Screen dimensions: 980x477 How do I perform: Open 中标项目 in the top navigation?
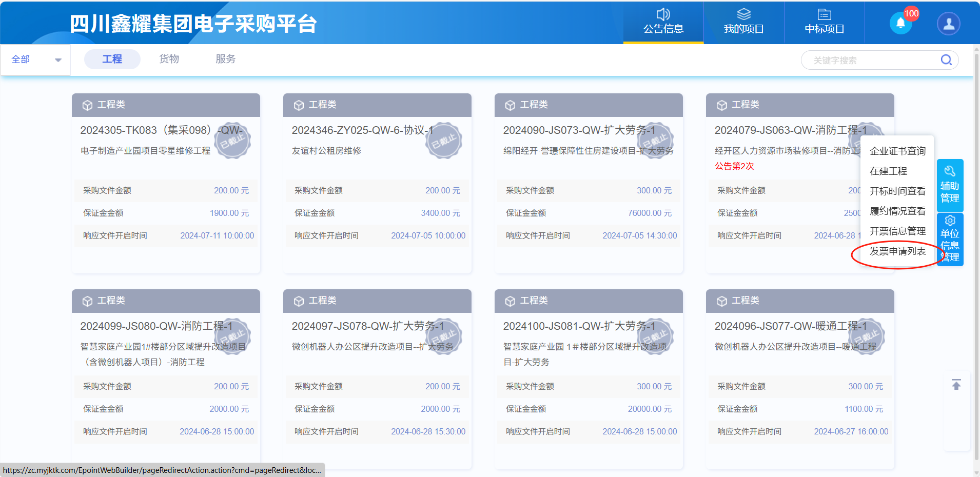pos(824,22)
